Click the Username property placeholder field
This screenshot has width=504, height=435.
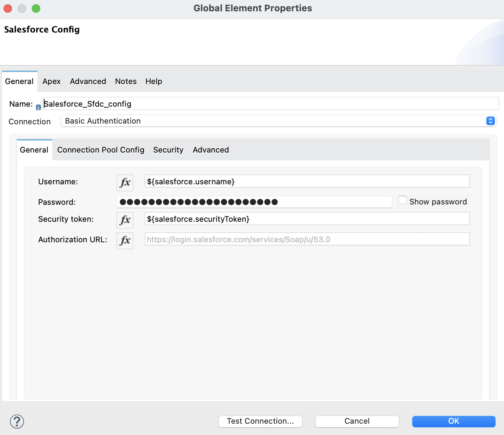click(x=306, y=181)
